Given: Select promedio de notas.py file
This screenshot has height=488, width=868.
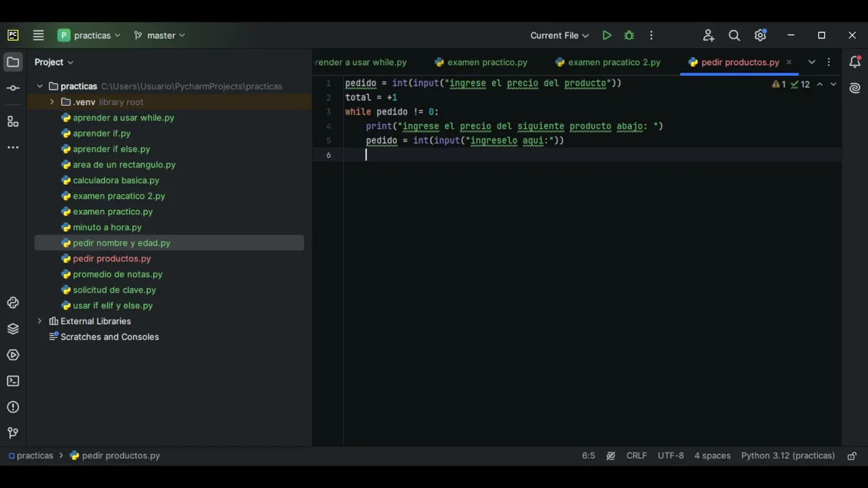Looking at the screenshot, I should click(117, 274).
